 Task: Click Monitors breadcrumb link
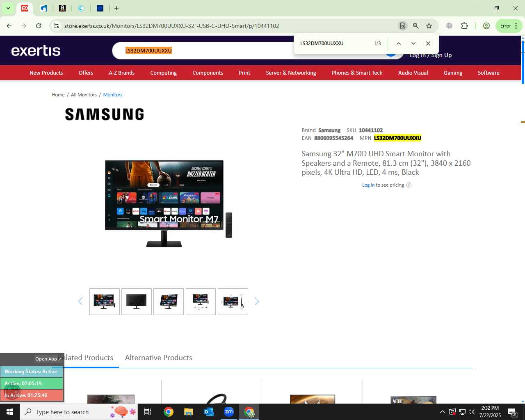coord(113,95)
